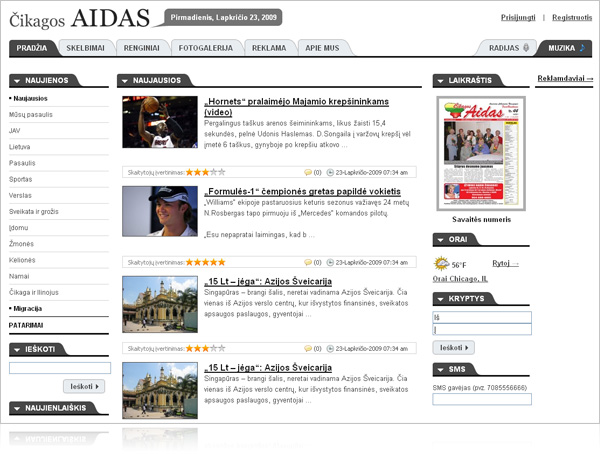This screenshot has height=454, width=600.
Task: Click the Savaitės numeris caption
Action: tap(481, 220)
